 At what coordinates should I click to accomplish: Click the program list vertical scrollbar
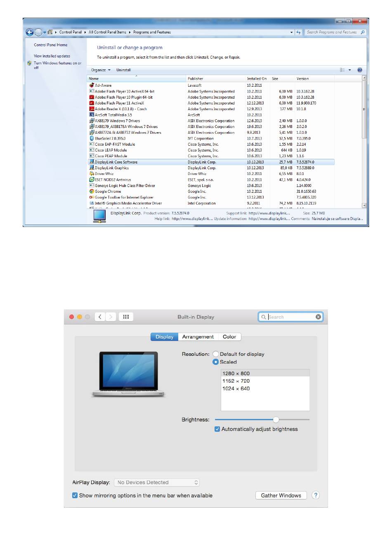pyautogui.click(x=364, y=110)
